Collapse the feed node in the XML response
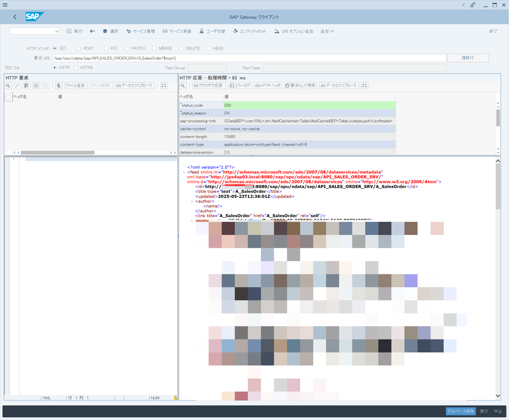The image size is (509, 420). (184, 172)
